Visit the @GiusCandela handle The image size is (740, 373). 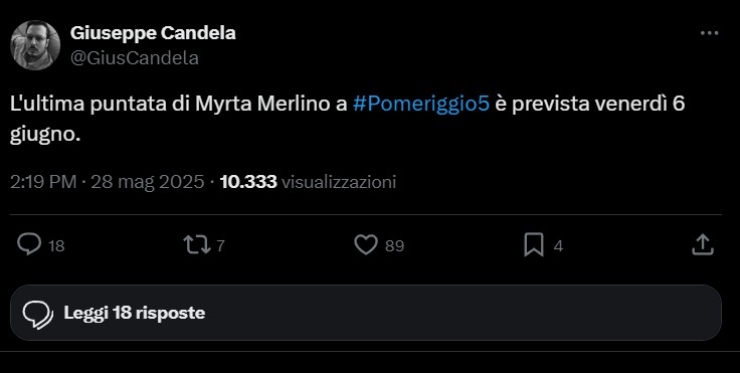tap(135, 58)
